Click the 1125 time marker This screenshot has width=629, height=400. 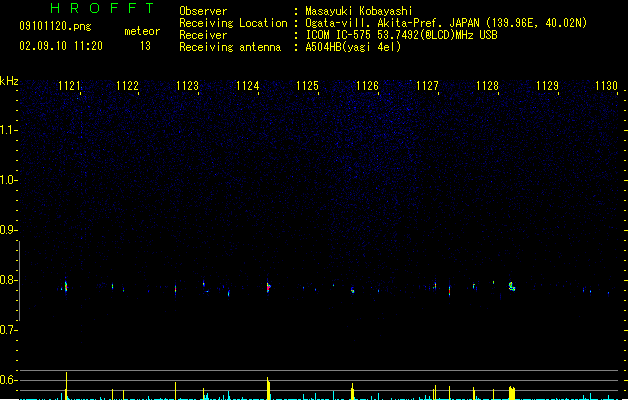coord(307,86)
